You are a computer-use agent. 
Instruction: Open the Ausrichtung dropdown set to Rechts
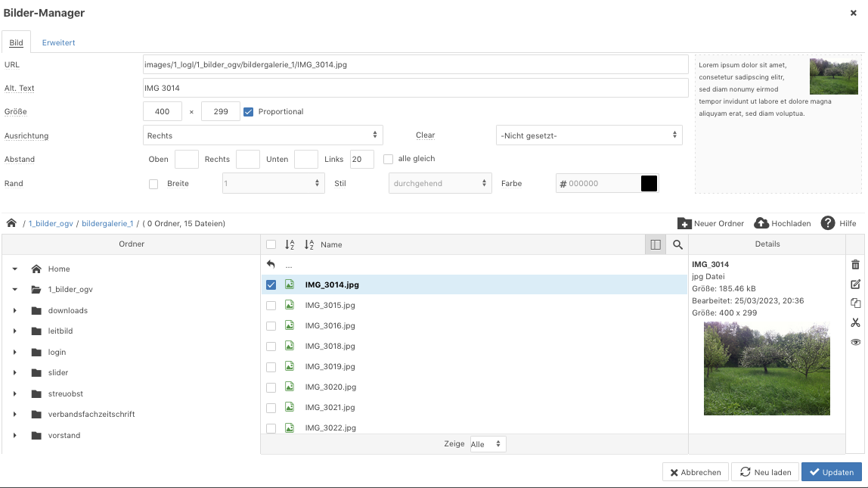point(263,135)
